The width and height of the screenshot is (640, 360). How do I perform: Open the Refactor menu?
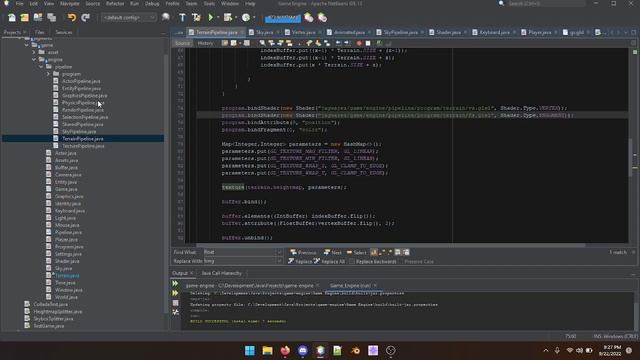click(x=115, y=4)
